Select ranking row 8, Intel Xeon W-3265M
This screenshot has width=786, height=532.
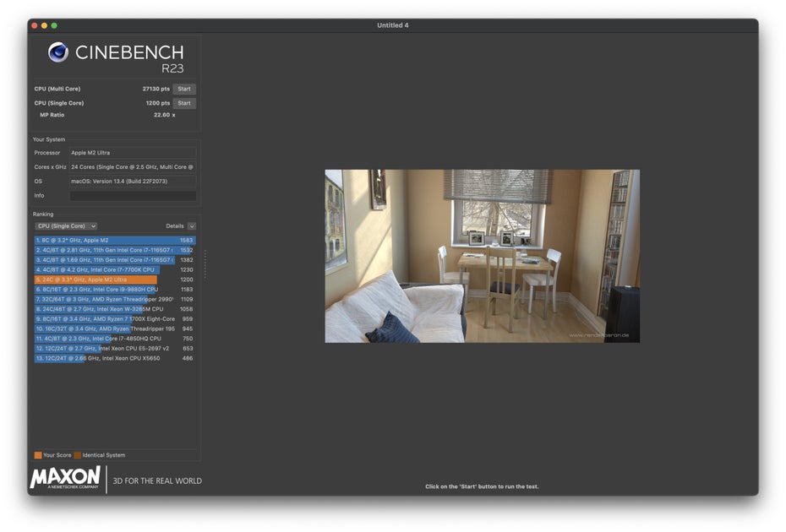coord(114,309)
